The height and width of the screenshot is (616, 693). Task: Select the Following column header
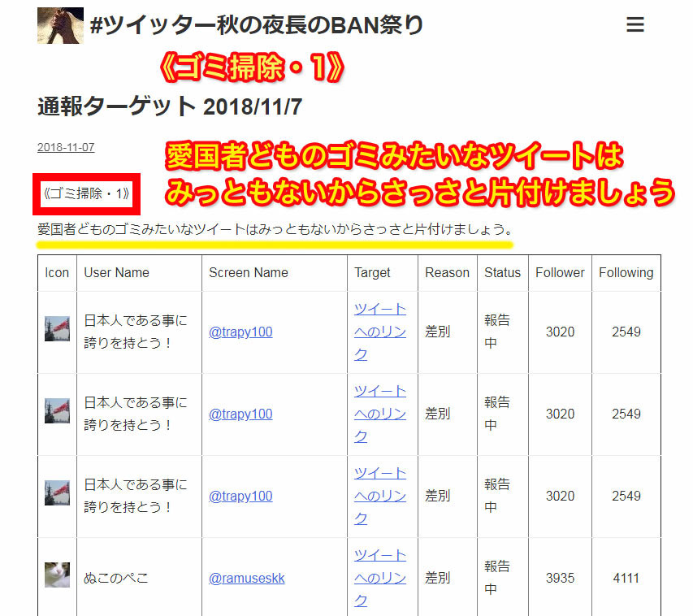(626, 273)
